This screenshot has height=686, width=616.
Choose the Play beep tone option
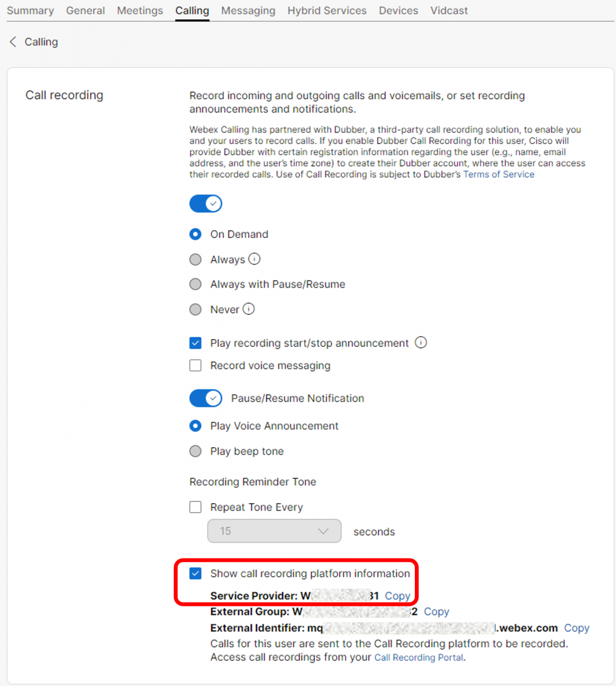point(195,452)
